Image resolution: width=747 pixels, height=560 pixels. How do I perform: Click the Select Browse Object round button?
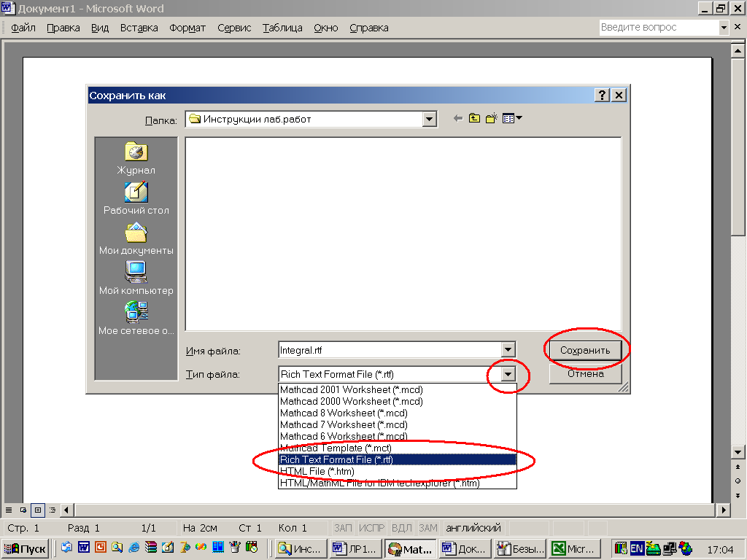click(738, 481)
